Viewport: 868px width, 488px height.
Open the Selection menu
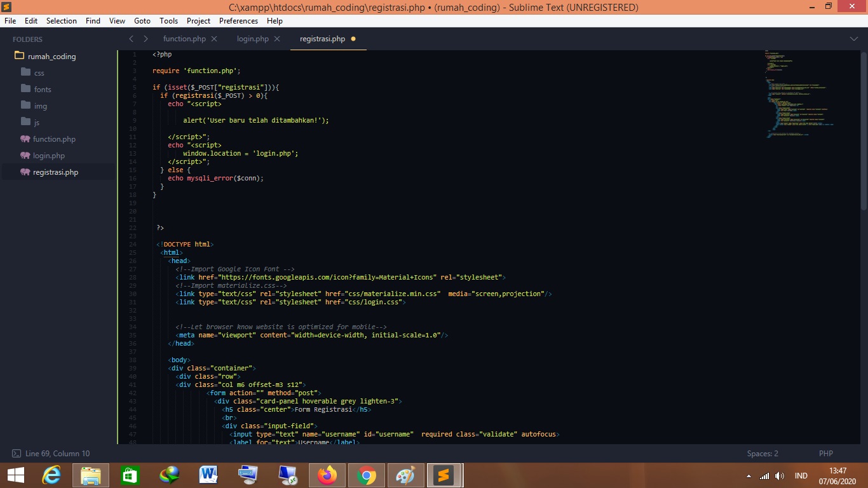click(62, 21)
